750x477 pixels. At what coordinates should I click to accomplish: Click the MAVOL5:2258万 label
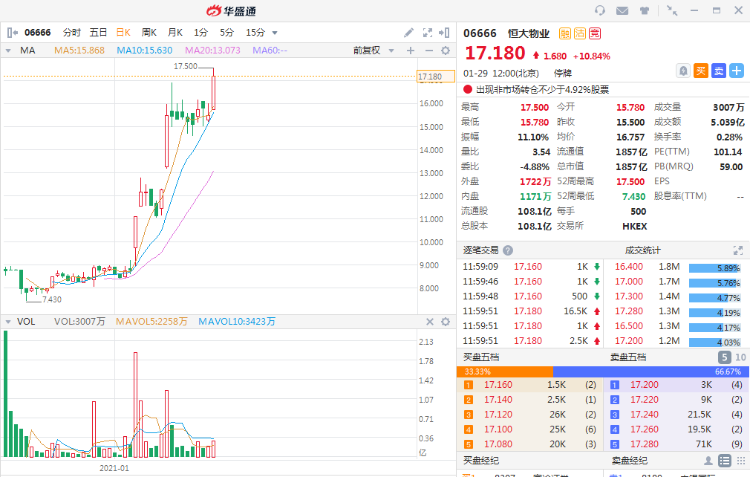coord(152,322)
